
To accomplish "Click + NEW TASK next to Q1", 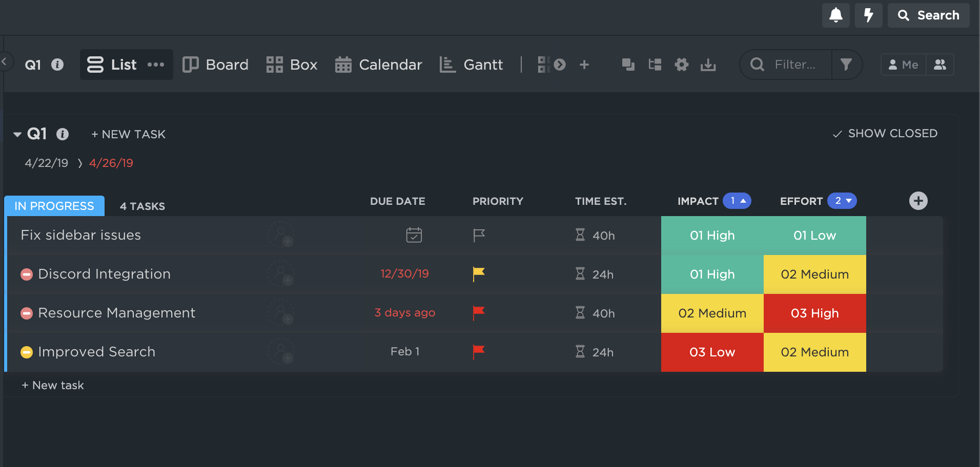I will click(x=128, y=134).
